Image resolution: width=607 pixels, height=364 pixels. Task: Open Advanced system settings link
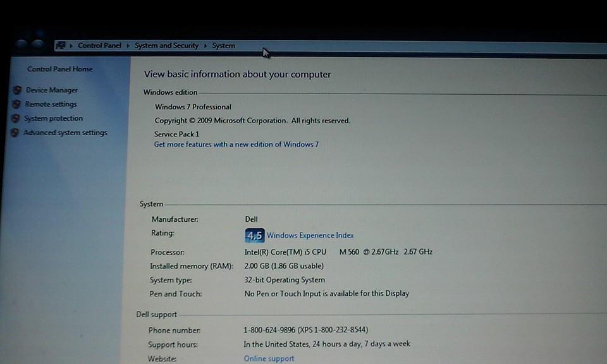pyautogui.click(x=65, y=133)
